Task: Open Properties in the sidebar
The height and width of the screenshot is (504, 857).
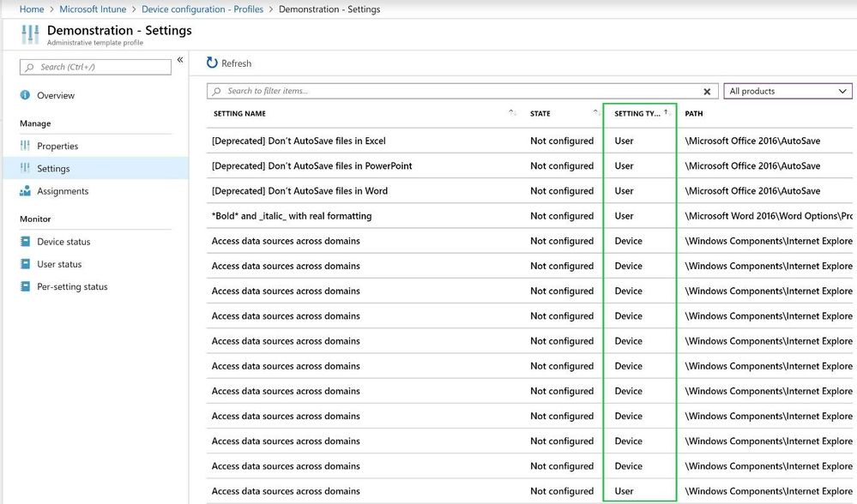Action: click(x=57, y=146)
